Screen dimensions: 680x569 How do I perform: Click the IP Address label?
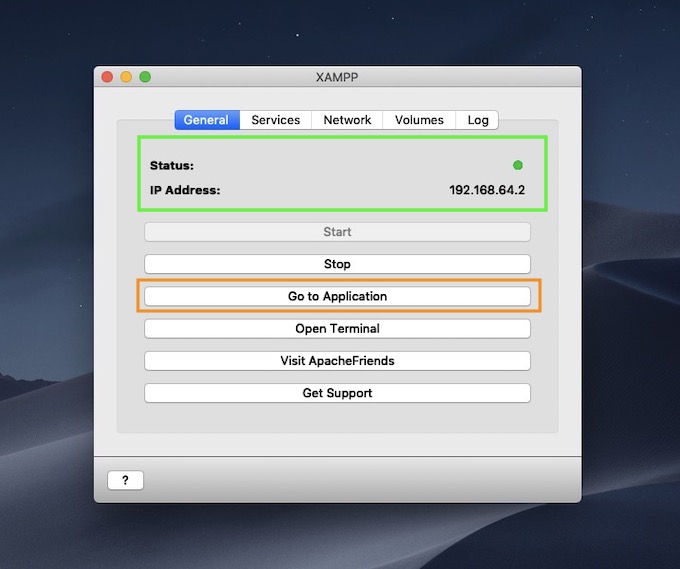(x=185, y=190)
